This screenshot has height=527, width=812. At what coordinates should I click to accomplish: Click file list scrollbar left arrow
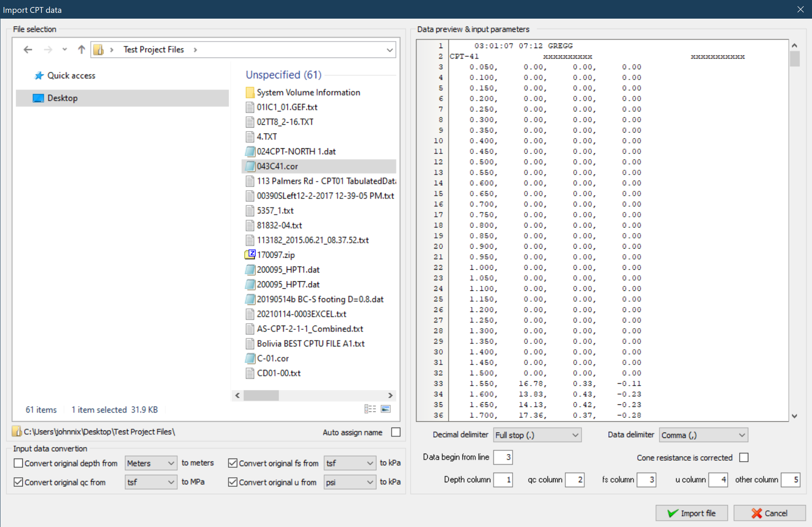pos(237,396)
